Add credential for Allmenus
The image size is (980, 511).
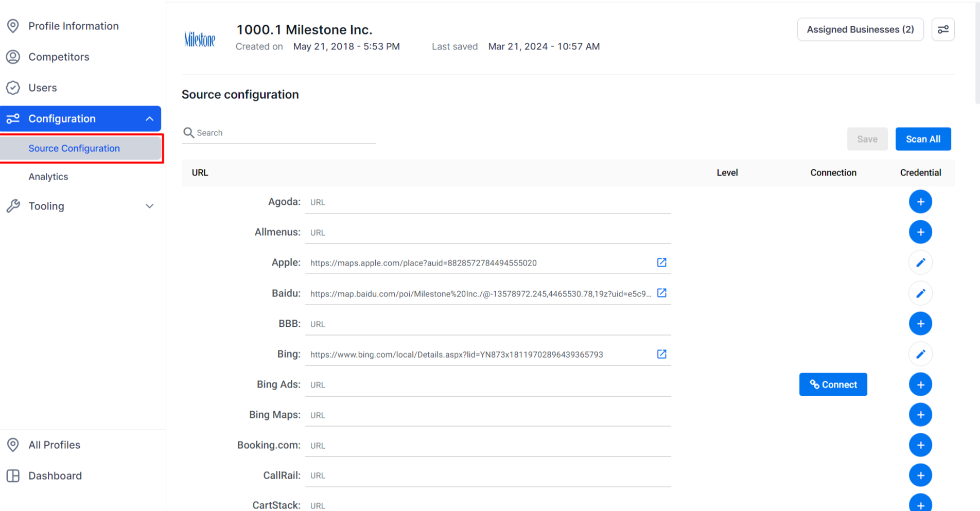tap(920, 232)
